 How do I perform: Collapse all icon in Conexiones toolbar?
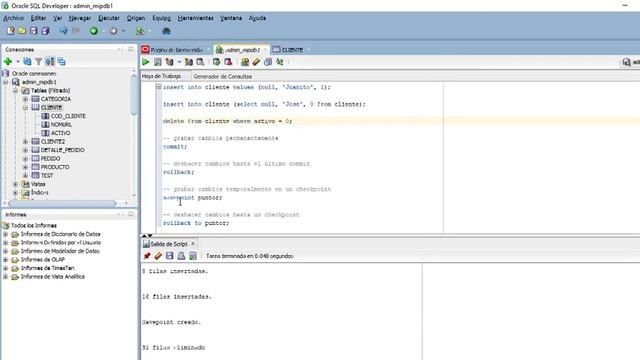[x=61, y=62]
